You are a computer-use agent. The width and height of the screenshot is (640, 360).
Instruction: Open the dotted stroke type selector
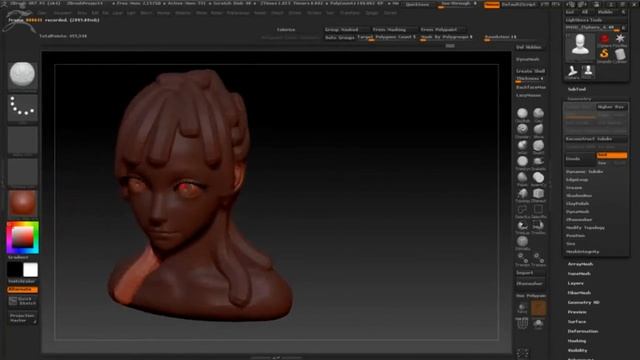point(22,108)
